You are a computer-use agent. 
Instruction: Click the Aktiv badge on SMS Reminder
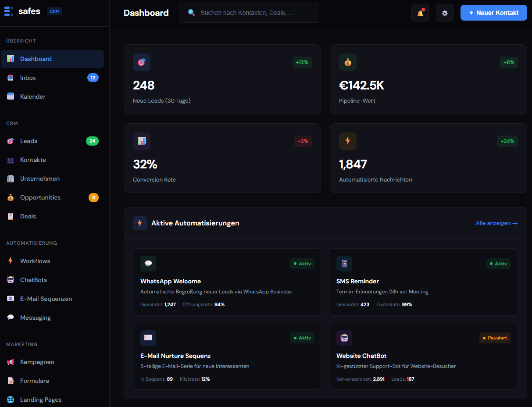tap(498, 264)
